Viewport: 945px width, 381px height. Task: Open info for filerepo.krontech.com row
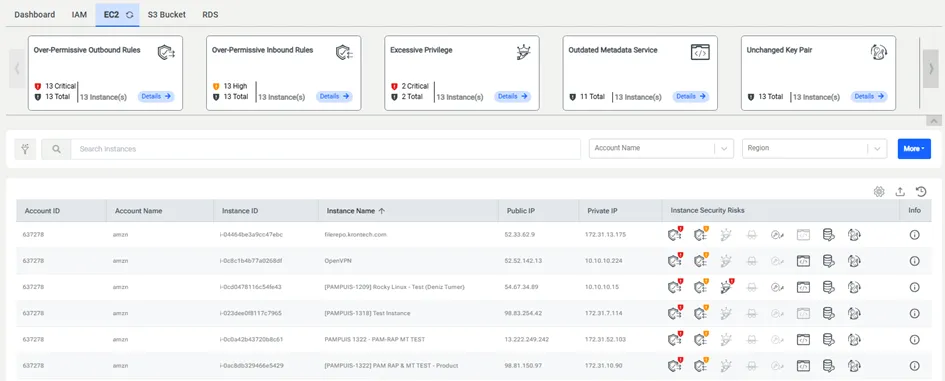pos(914,235)
